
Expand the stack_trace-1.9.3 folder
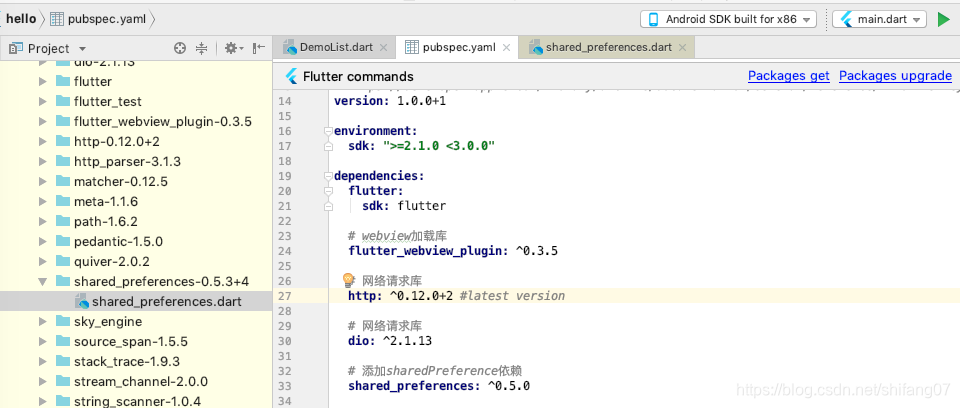[x=42, y=361]
